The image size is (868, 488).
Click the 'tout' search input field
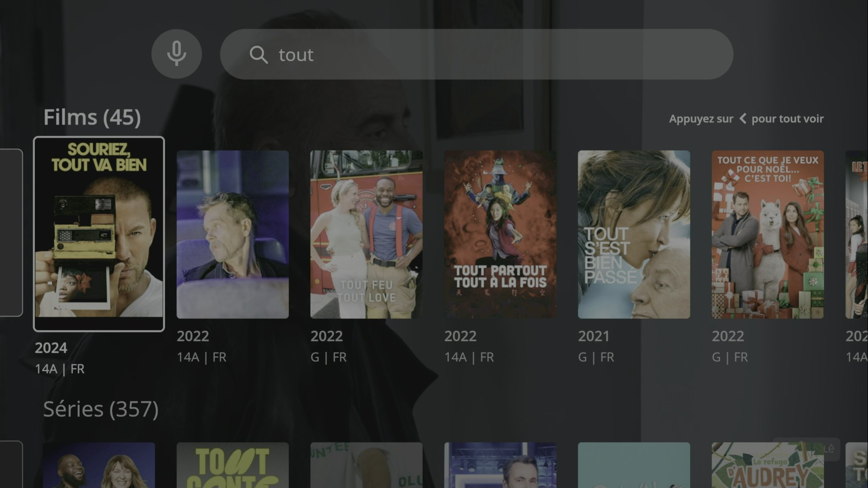coord(476,55)
